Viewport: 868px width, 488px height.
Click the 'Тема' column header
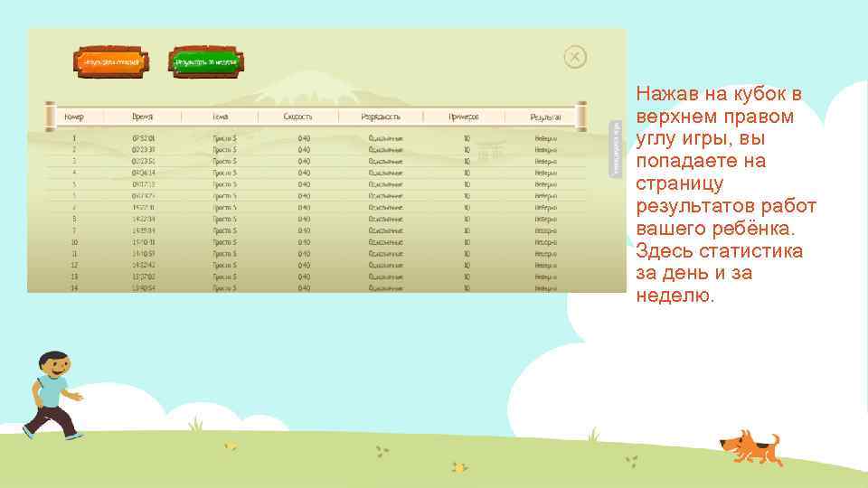tap(221, 117)
